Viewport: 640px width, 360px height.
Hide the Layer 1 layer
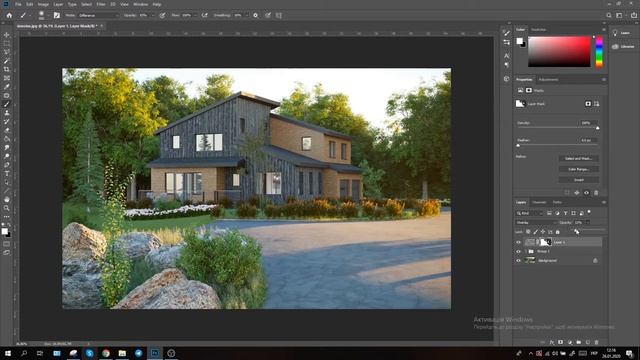pos(518,242)
